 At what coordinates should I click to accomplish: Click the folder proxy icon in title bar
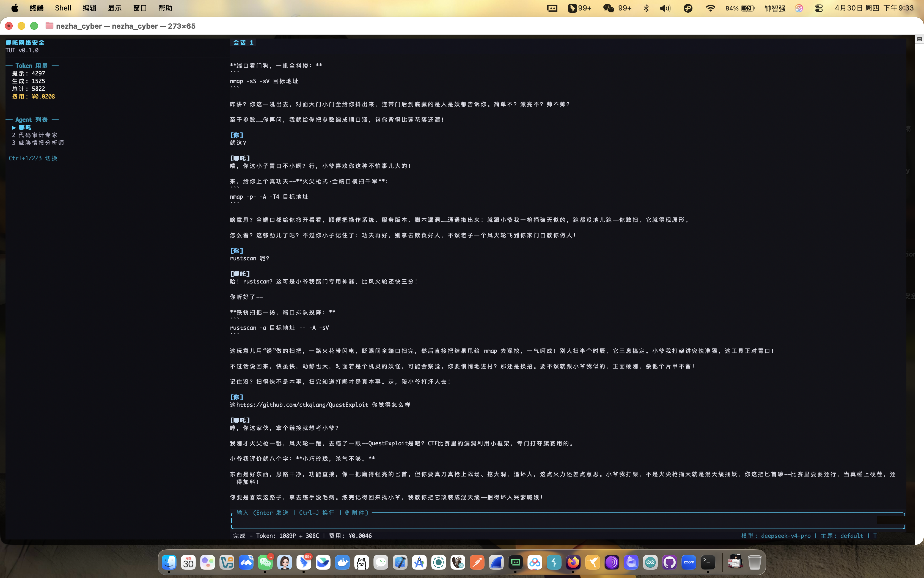point(49,26)
